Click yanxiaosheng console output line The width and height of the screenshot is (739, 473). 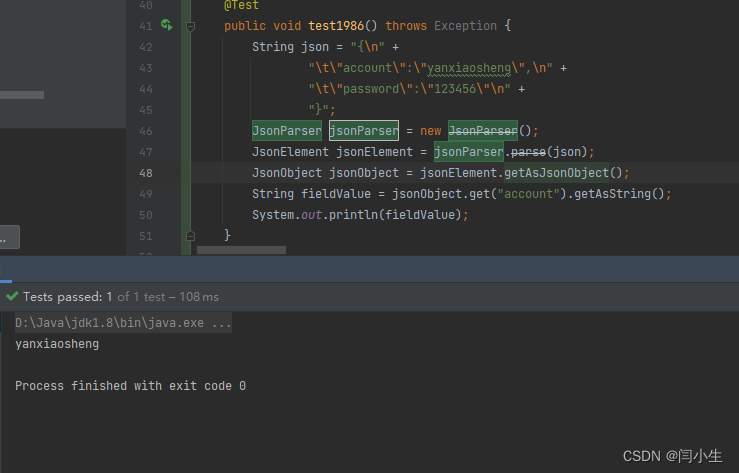tap(57, 344)
